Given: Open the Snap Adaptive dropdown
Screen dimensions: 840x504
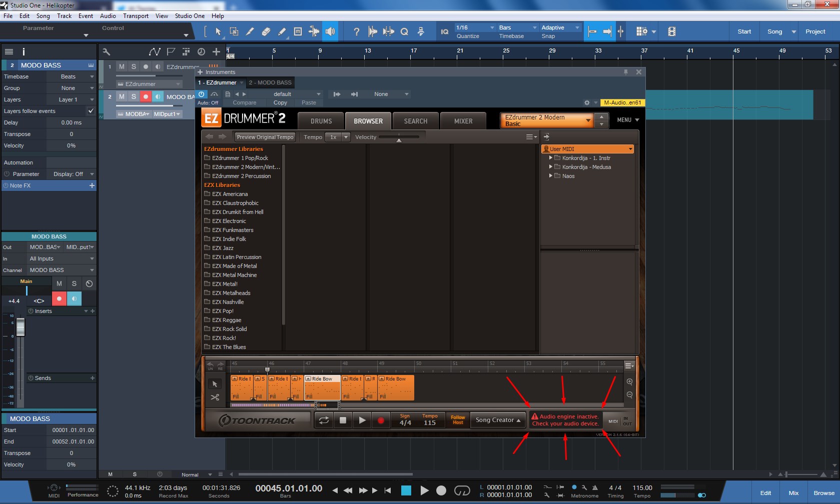Looking at the screenshot, I should pyautogui.click(x=560, y=27).
